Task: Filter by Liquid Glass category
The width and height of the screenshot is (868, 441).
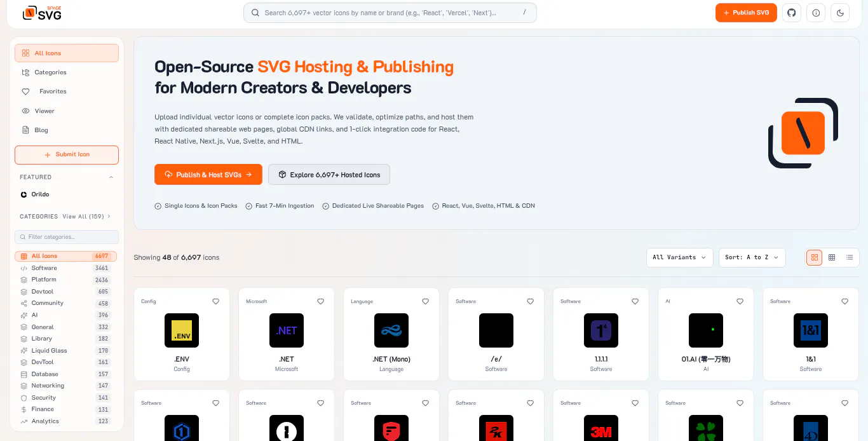Action: [x=67, y=351]
